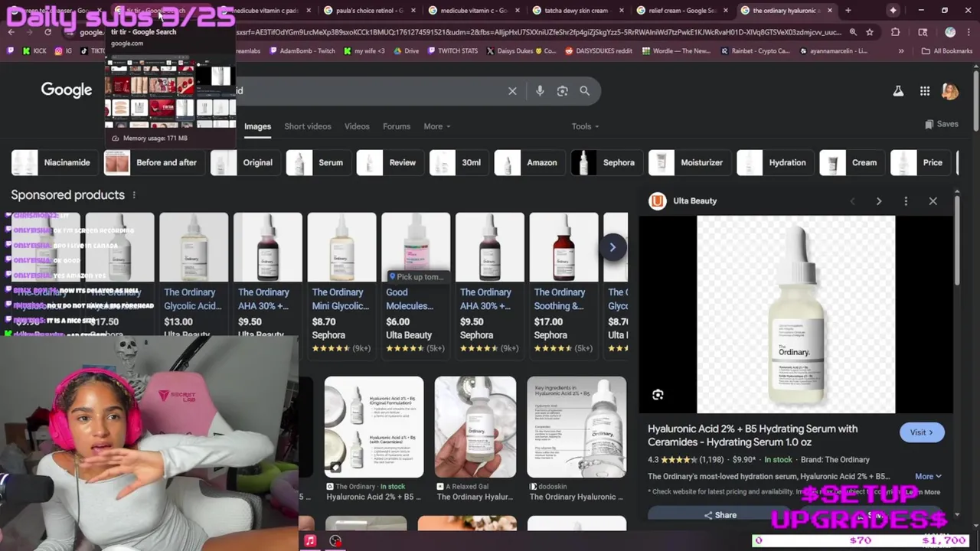This screenshot has width=980, height=551.
Task: Open dodoskin Hyaluronic image result
Action: click(x=577, y=439)
